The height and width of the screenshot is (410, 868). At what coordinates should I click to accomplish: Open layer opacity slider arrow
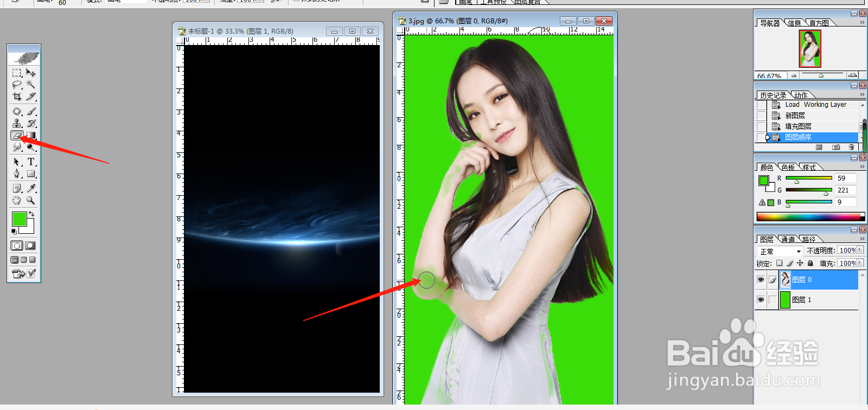coord(860,250)
